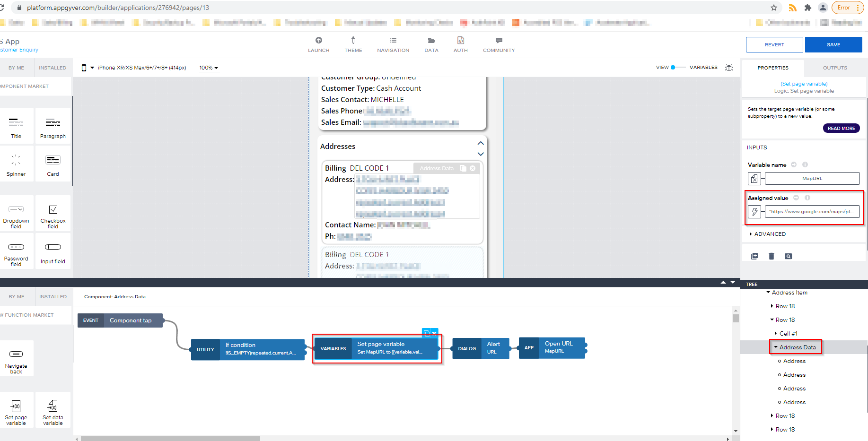Click the READ MORE button
868x441 pixels.
pyautogui.click(x=841, y=128)
